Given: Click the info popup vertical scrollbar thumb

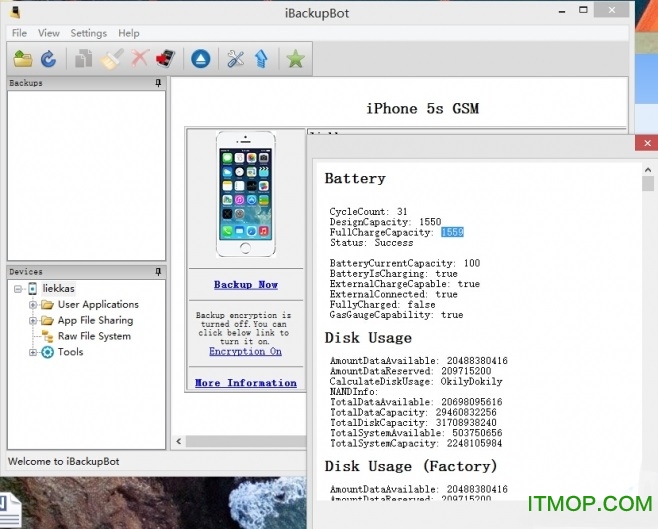Looking at the screenshot, I should pos(648,184).
